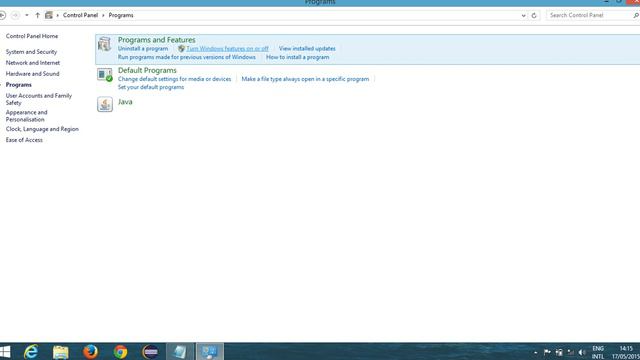The width and height of the screenshot is (640, 360).
Task: Expand the address bar history dropdown
Action: click(x=523, y=16)
